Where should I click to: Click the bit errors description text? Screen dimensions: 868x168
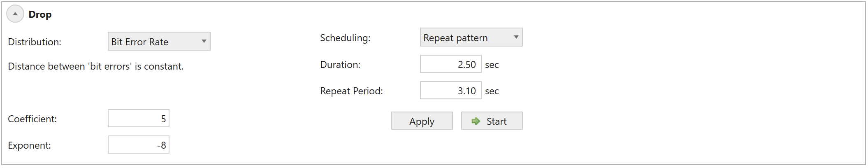pos(96,66)
